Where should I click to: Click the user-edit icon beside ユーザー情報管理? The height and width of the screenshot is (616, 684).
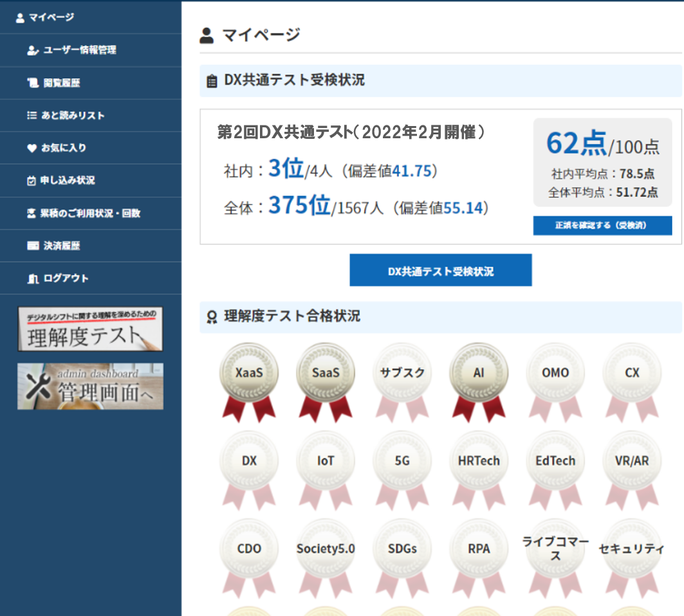point(33,51)
